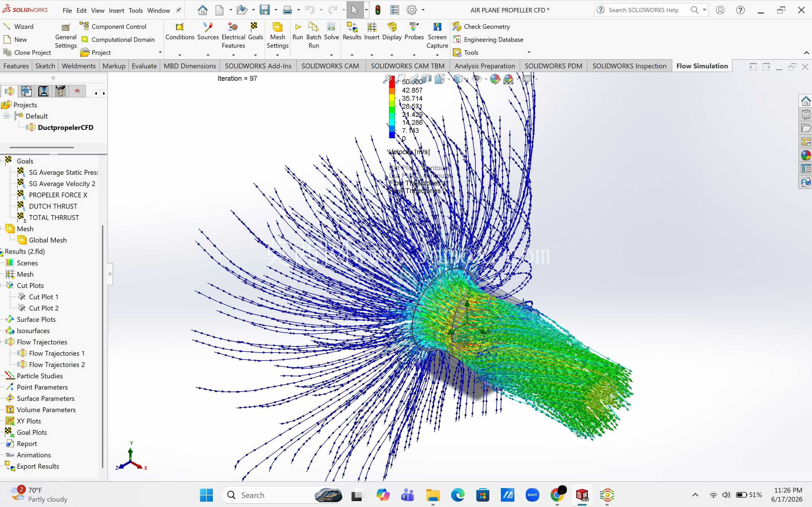Image resolution: width=812 pixels, height=507 pixels.
Task: Switch to the SOLIDWORKS Add-Ins tab
Action: (258, 66)
